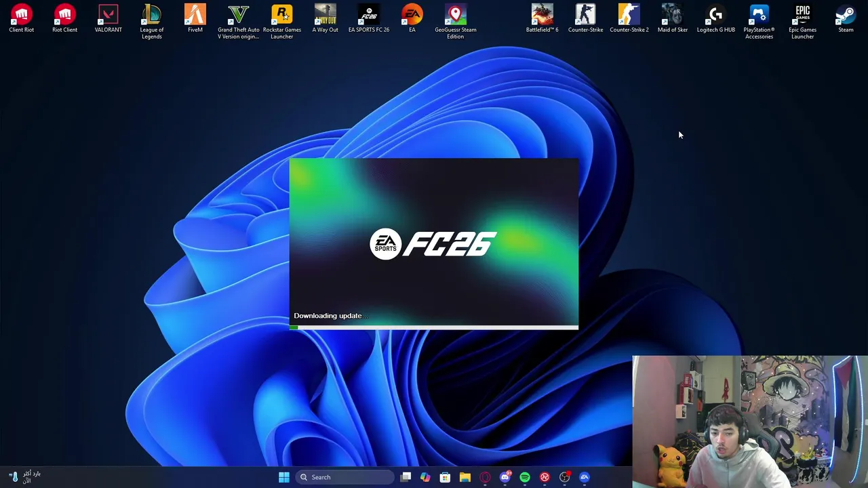Image resolution: width=868 pixels, height=488 pixels.
Task: Open the EA app from the taskbar
Action: click(585, 477)
